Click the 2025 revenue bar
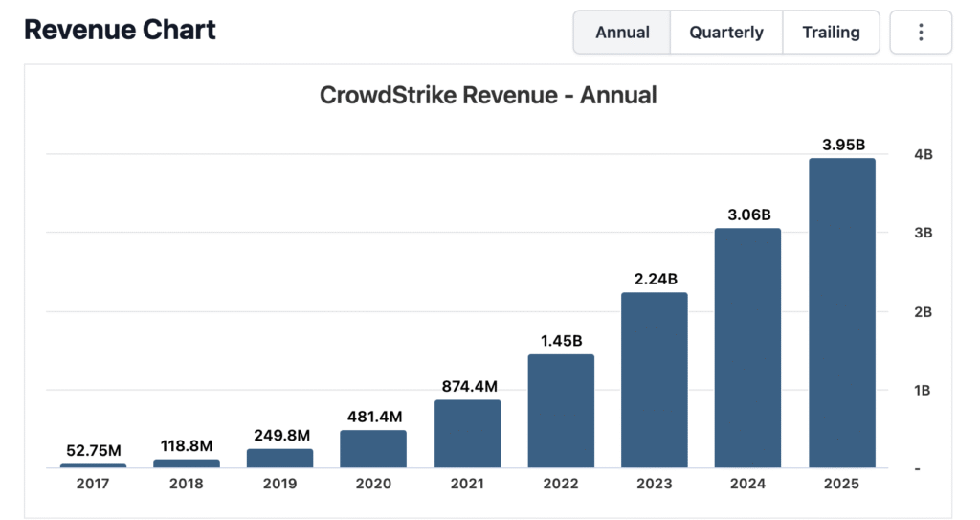This screenshot has width=980, height=520. tap(841, 313)
